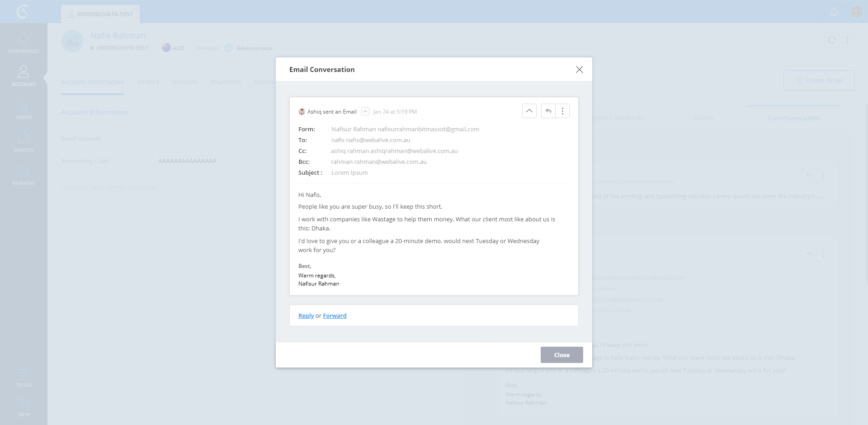Viewport: 868px width, 425px height.
Task: Open the Dashboard from the sidebar
Action: coord(24,43)
